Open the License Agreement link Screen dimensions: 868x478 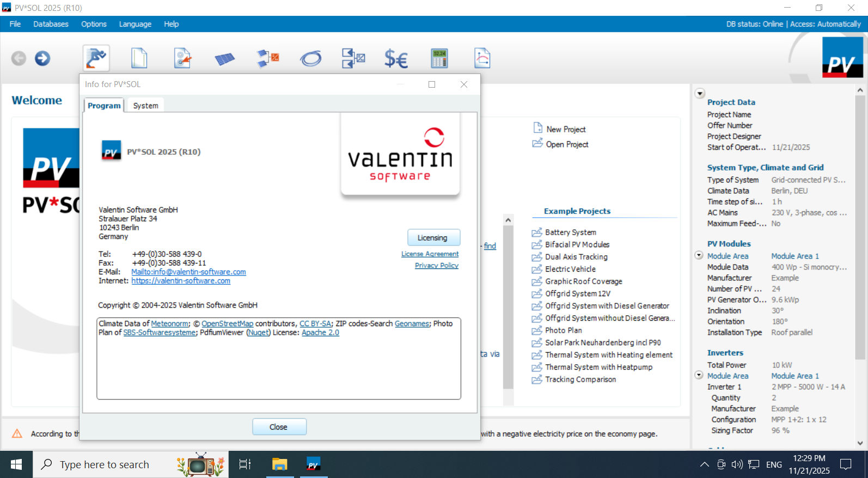point(430,254)
